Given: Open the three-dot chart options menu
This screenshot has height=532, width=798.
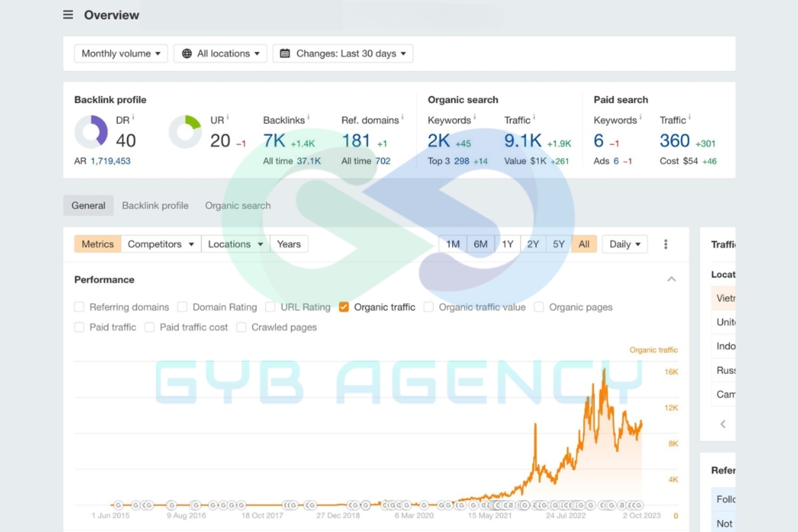Looking at the screenshot, I should coord(666,244).
